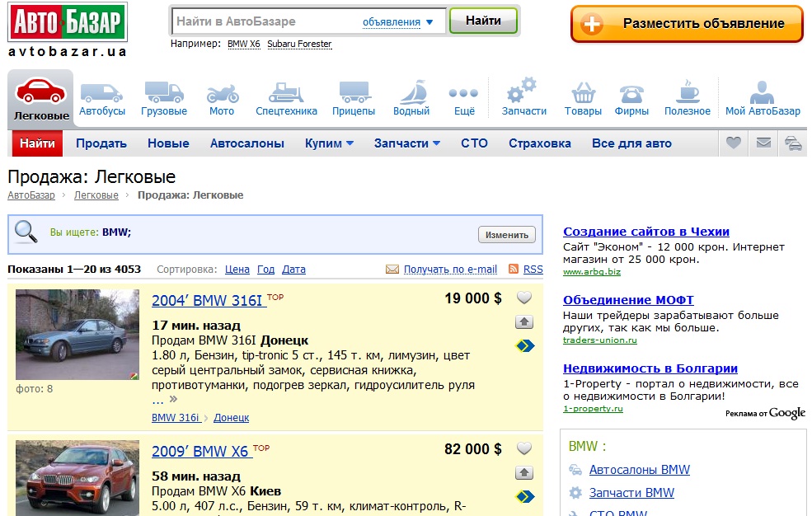
Task: Click the blue-yellow marker on BMW 316I listing
Action: pos(525,345)
